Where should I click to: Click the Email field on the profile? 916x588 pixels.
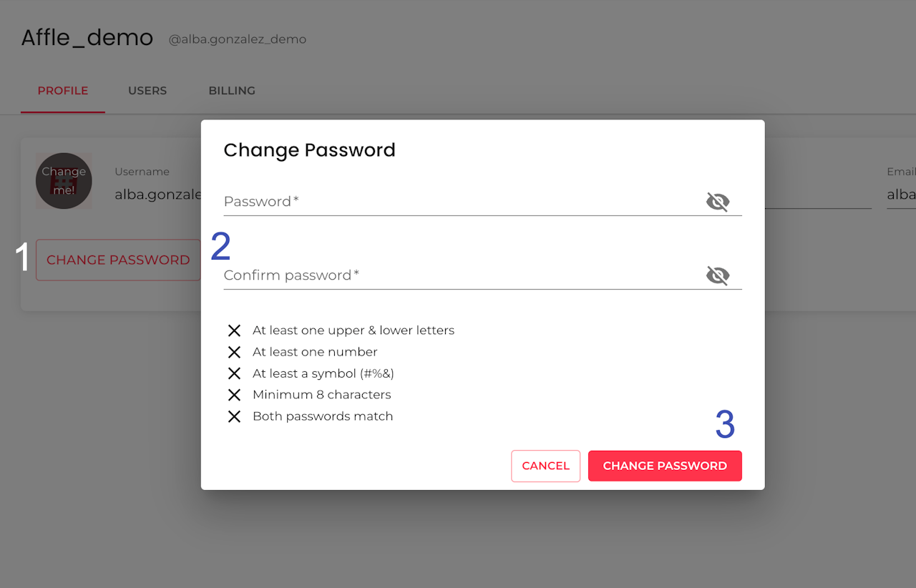[901, 194]
